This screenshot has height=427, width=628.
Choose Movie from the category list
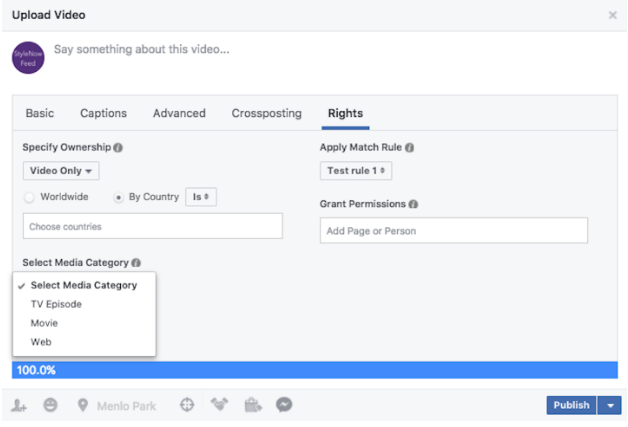pos(84,323)
